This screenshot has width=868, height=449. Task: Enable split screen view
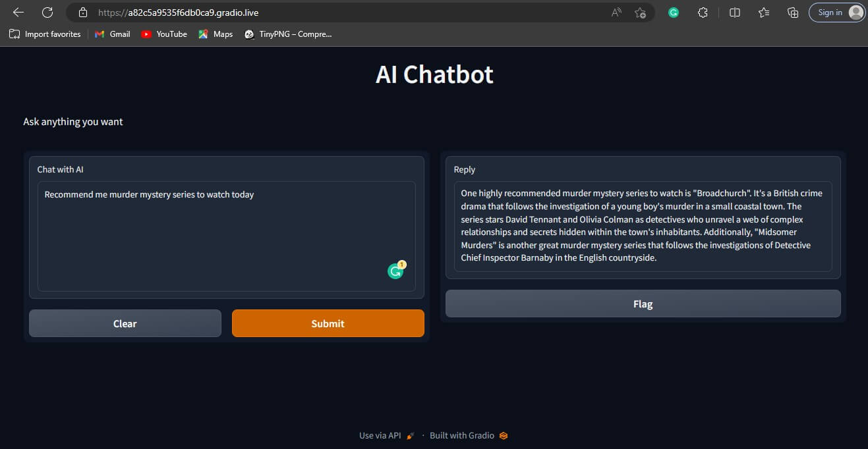tap(734, 13)
